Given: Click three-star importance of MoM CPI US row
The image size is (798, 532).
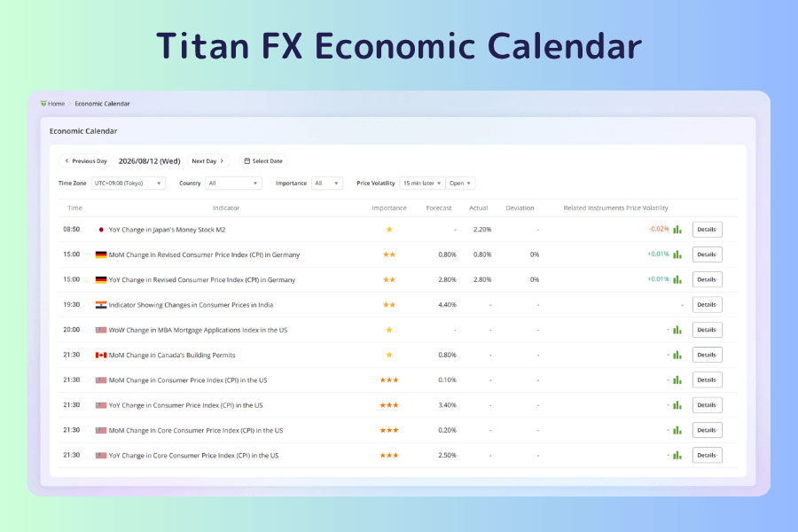Looking at the screenshot, I should click(389, 379).
